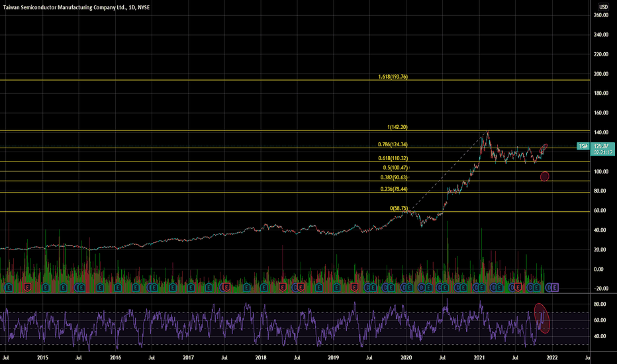Select the 0.5(100.47) Fibonacci level label
617x364 pixels.
pos(395,167)
